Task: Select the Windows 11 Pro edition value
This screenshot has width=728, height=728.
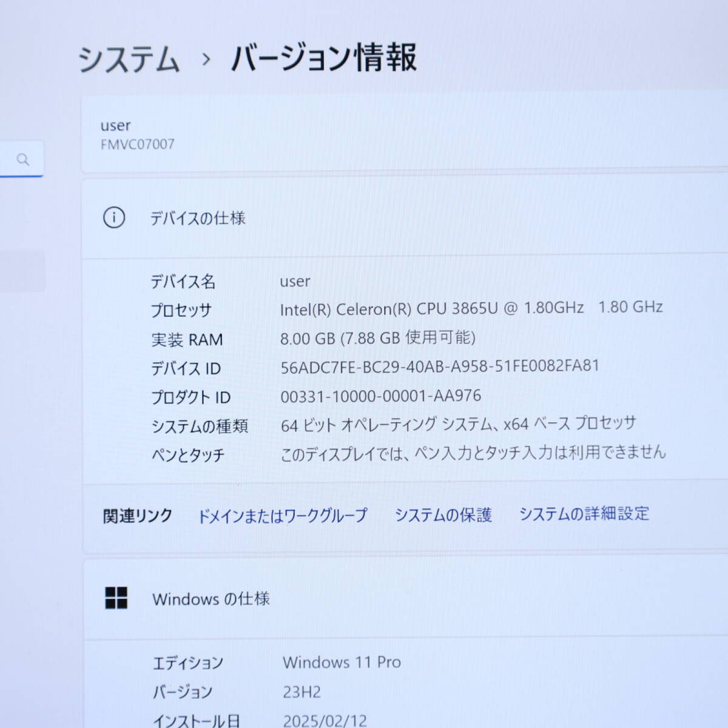Action: 342,662
